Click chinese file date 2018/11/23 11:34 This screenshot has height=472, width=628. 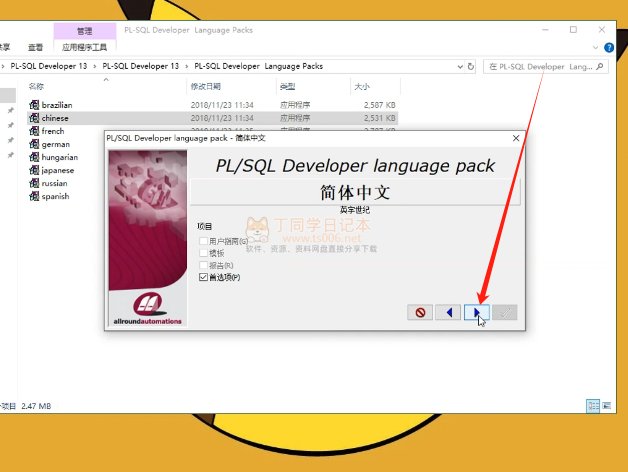coord(222,118)
